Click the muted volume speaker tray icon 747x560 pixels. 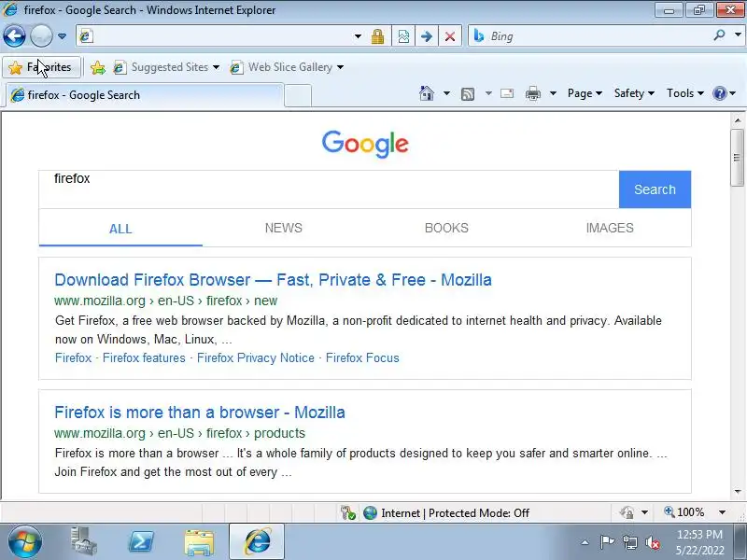(652, 542)
